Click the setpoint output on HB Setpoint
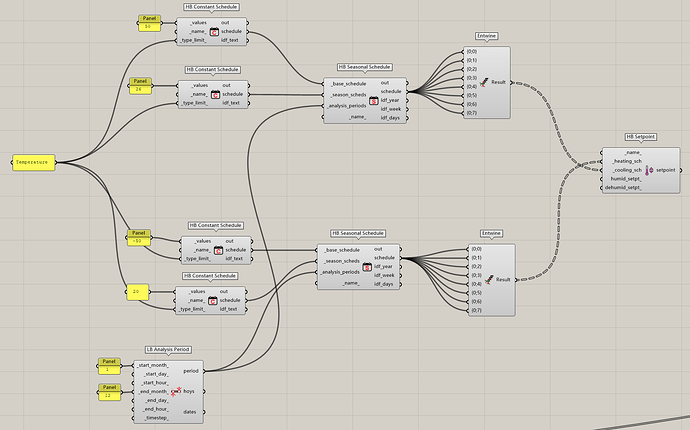 tap(665, 170)
